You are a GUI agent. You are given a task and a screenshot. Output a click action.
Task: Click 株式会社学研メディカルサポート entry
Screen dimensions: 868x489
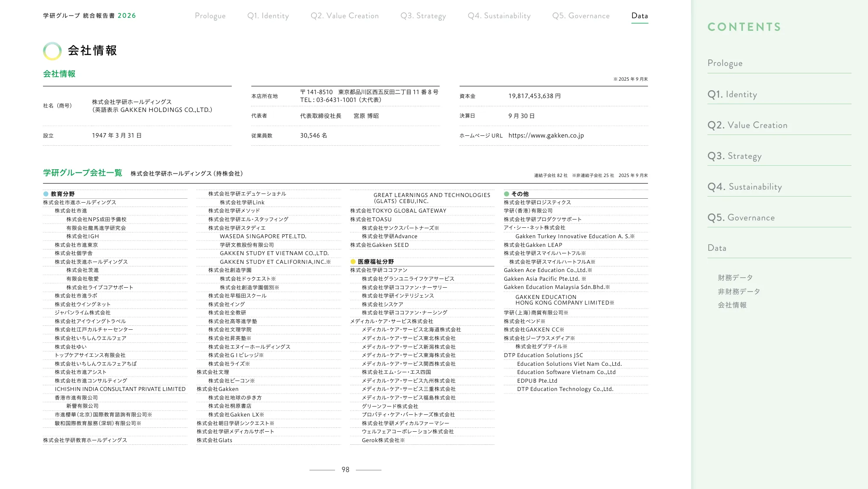[x=235, y=432]
